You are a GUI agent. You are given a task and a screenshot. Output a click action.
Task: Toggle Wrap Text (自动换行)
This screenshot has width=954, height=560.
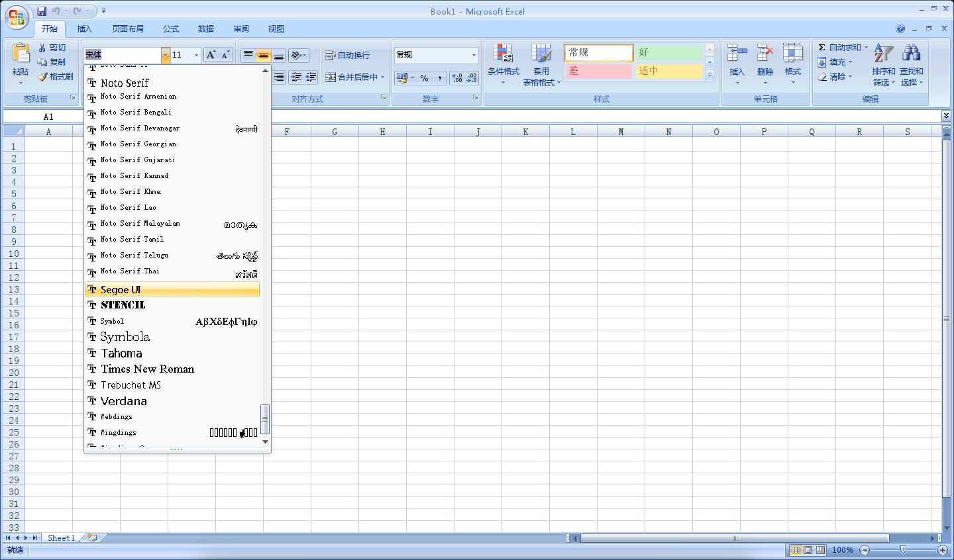[x=348, y=55]
